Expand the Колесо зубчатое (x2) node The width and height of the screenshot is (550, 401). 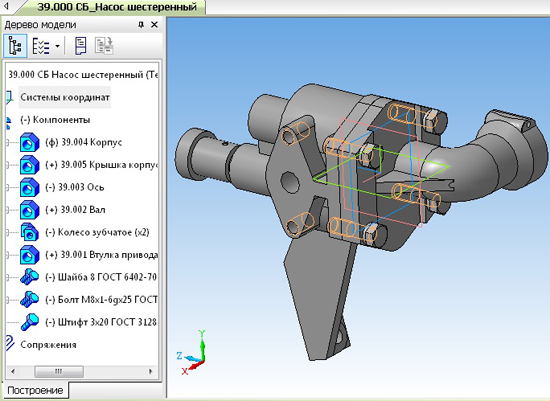pos(8,232)
